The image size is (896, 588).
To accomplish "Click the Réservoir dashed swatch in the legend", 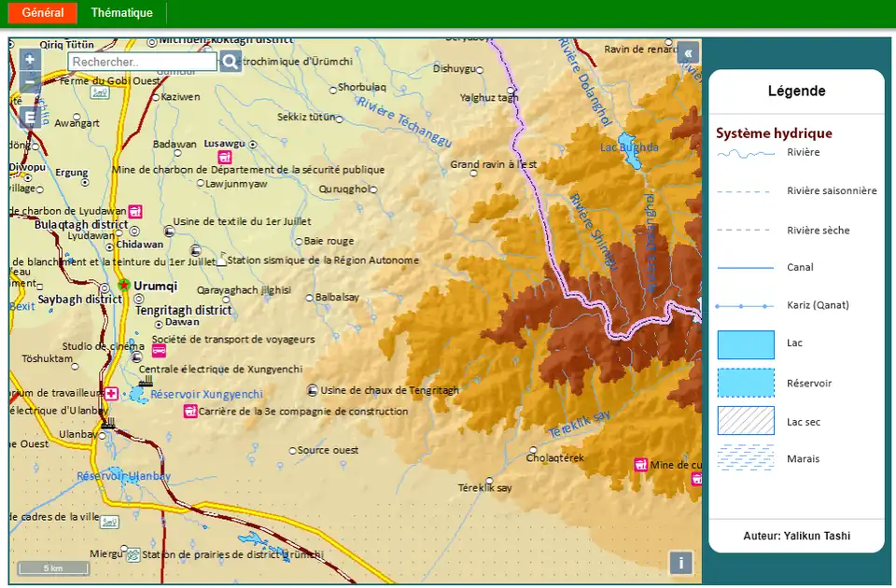I will [x=746, y=383].
